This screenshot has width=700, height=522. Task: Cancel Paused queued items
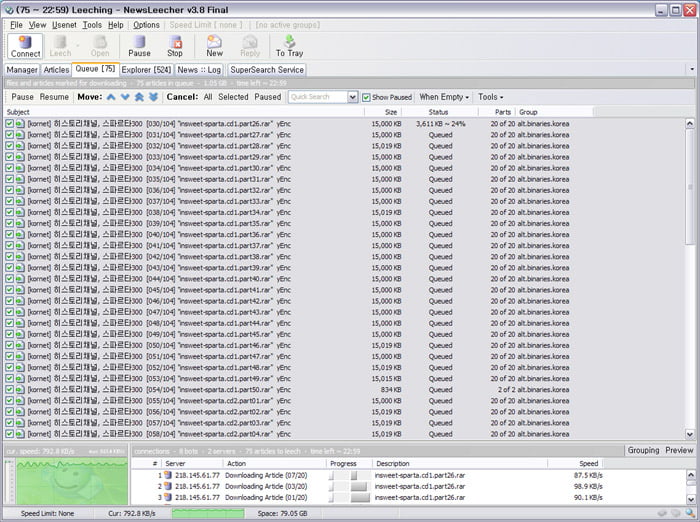[x=268, y=97]
